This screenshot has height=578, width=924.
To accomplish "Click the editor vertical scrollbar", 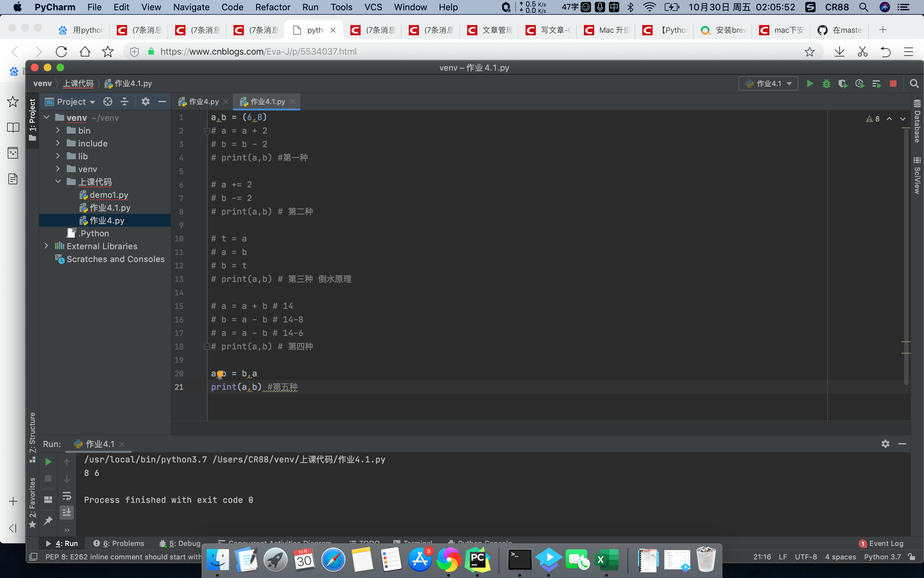I will click(x=906, y=256).
